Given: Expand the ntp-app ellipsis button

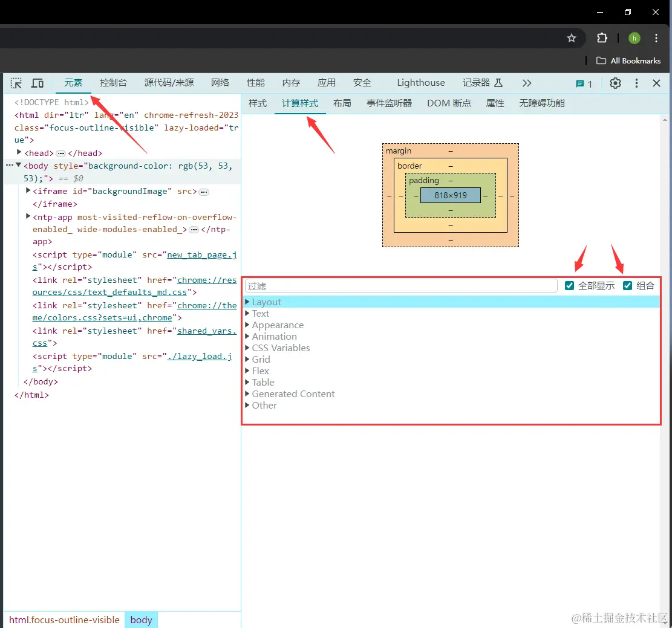Looking at the screenshot, I should coord(194,230).
